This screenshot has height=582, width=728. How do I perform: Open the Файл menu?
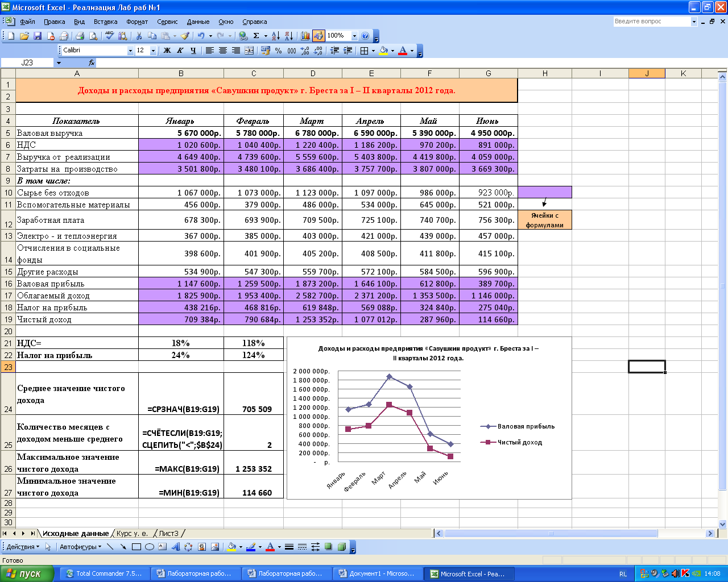coord(27,22)
